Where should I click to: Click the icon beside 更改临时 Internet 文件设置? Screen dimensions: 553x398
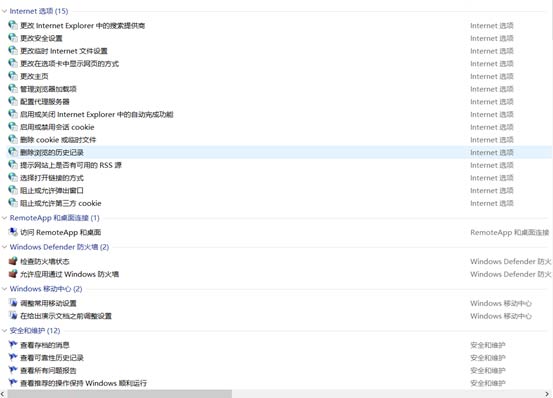click(13, 50)
